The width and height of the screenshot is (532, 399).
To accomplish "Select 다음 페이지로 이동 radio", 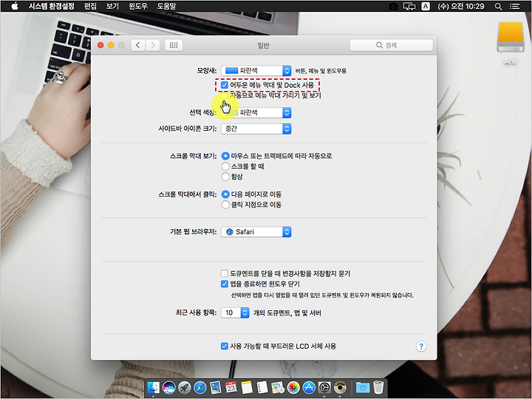I will (x=225, y=194).
